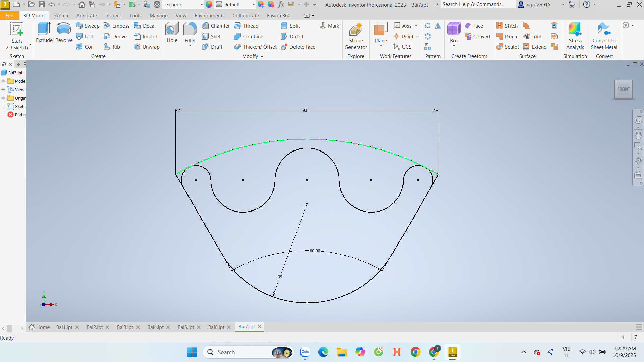Click the Delete Face button
The width and height of the screenshot is (644, 362).
point(298,47)
